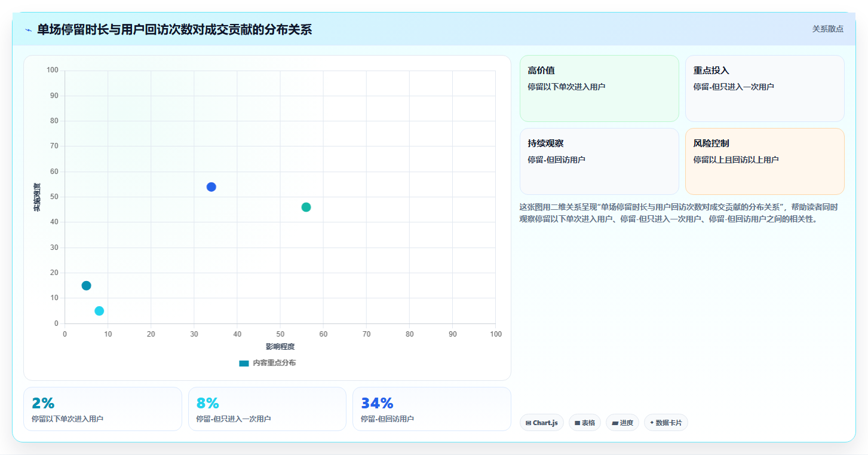This screenshot has height=455, width=868.
Task: Click the 34% stat card
Action: 432,409
